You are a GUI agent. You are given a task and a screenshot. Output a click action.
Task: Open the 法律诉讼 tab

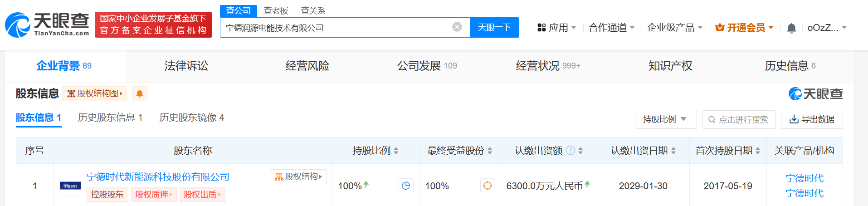tap(186, 66)
